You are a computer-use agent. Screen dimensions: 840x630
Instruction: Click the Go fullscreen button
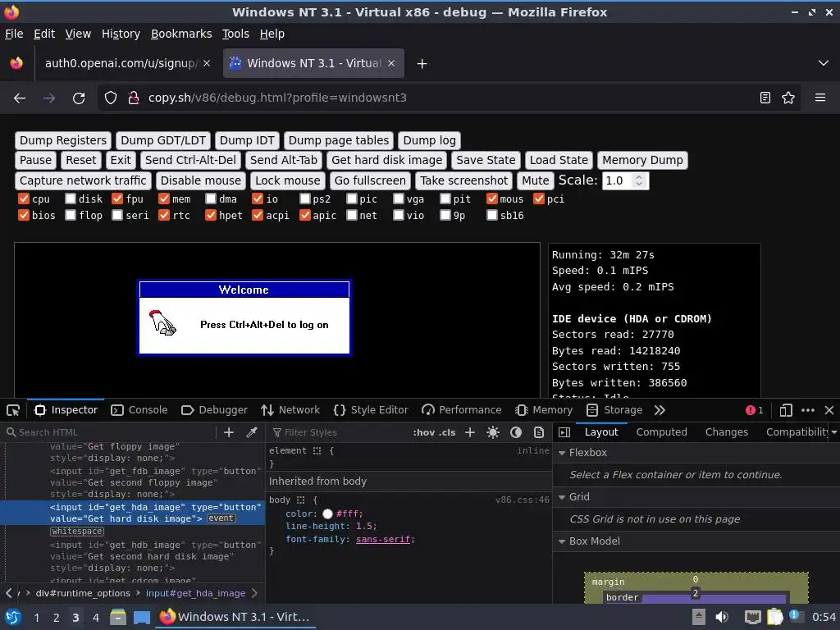[370, 180]
